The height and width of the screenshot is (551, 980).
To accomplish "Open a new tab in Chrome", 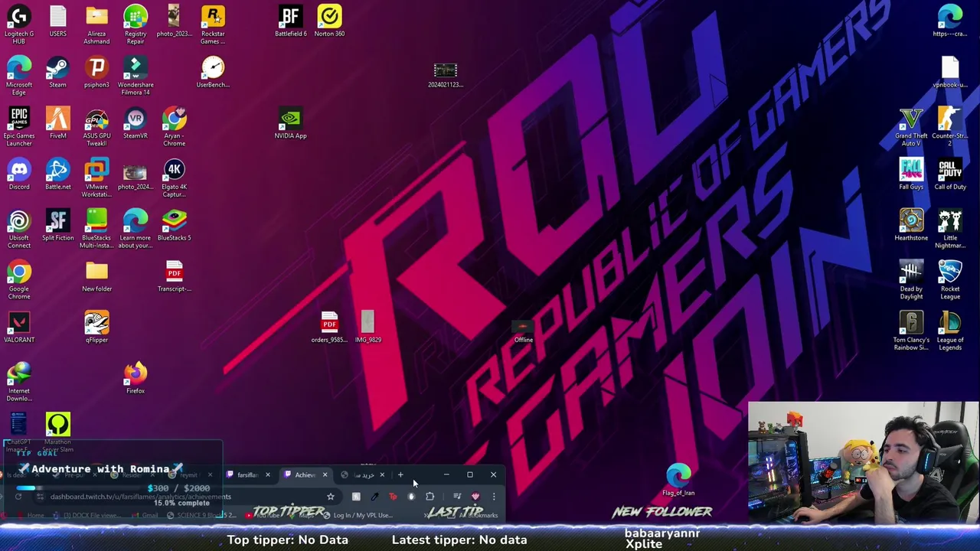I will (x=400, y=474).
